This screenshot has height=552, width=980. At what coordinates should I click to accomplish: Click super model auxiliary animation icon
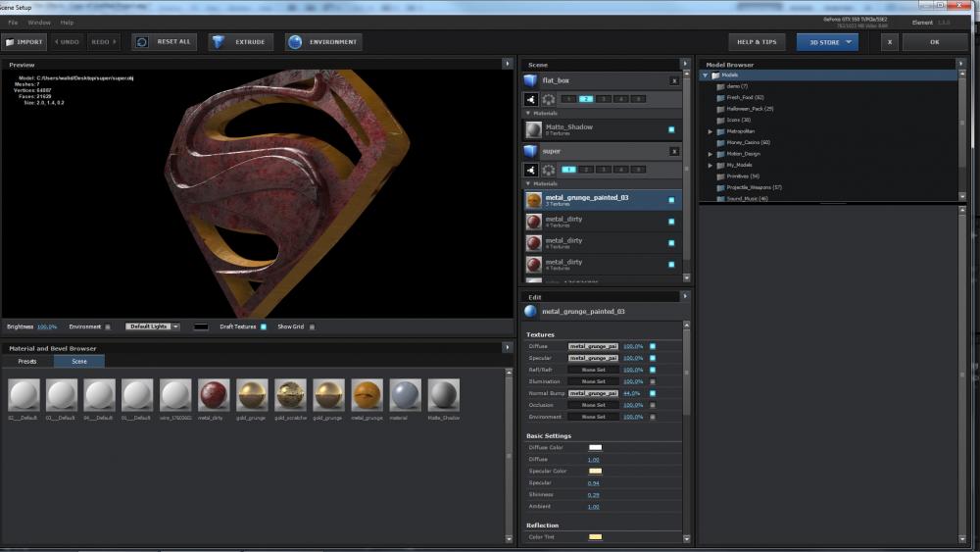click(x=530, y=170)
